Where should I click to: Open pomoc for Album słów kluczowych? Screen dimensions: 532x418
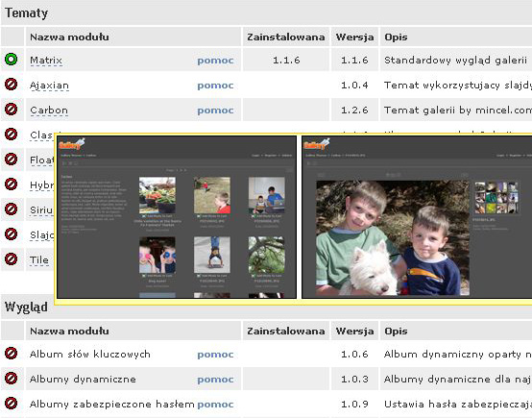point(215,355)
